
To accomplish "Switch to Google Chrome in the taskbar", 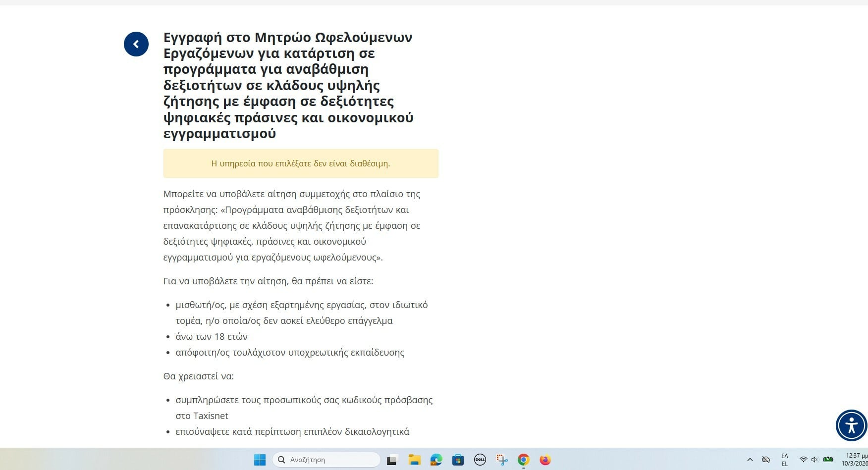I will [x=524, y=460].
